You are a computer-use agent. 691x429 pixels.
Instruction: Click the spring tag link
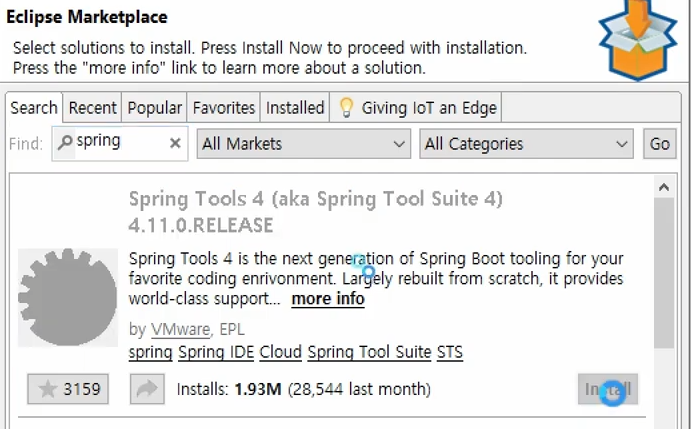click(x=150, y=352)
